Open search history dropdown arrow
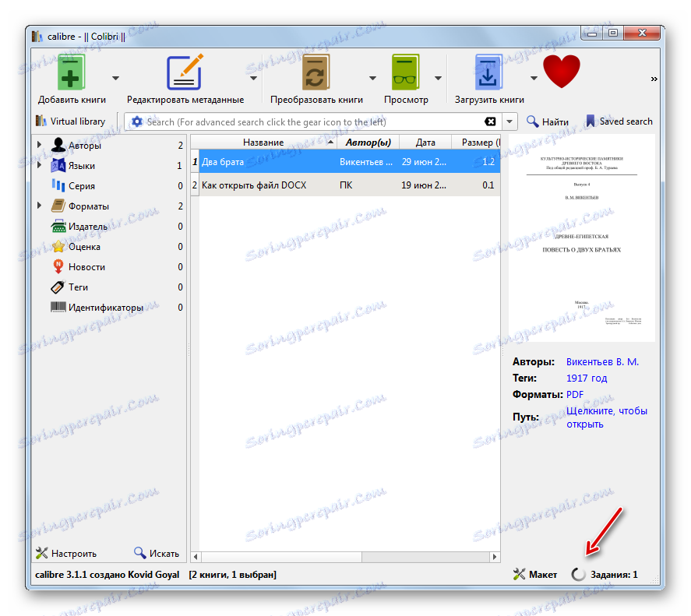This screenshot has width=691, height=616. point(509,121)
